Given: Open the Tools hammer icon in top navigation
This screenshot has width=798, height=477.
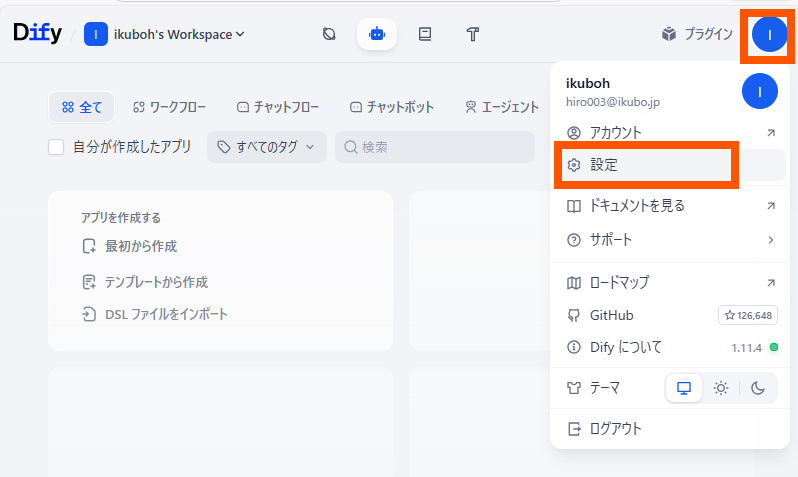Looking at the screenshot, I should [x=474, y=34].
